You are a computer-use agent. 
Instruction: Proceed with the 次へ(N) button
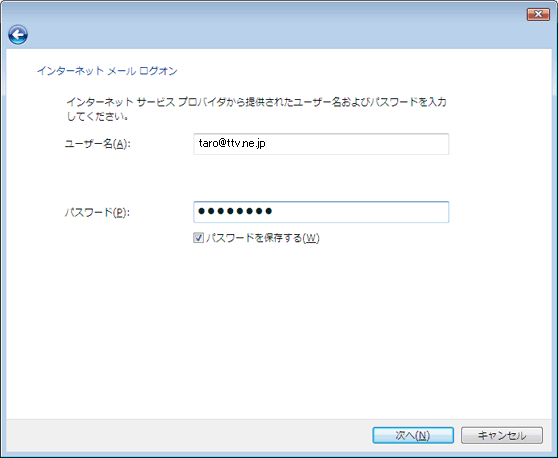(413, 435)
